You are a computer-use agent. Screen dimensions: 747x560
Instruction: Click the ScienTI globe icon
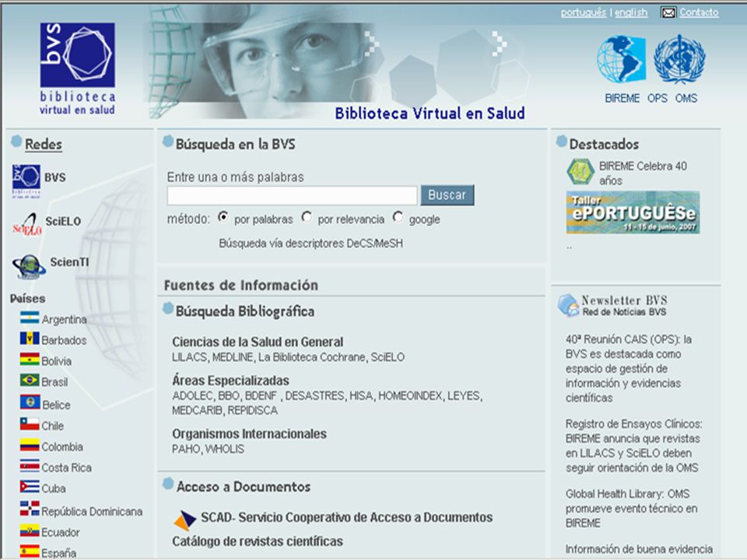click(x=29, y=267)
